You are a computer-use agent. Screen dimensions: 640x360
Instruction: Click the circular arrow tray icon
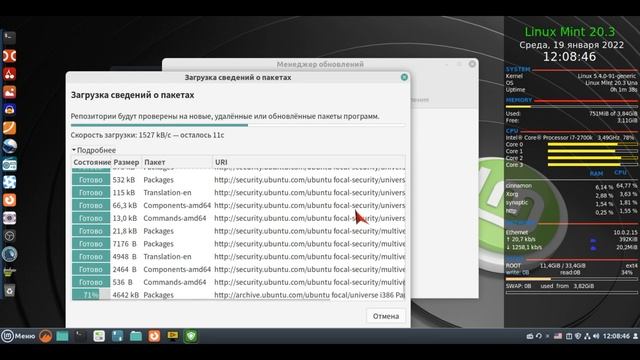click(x=539, y=336)
